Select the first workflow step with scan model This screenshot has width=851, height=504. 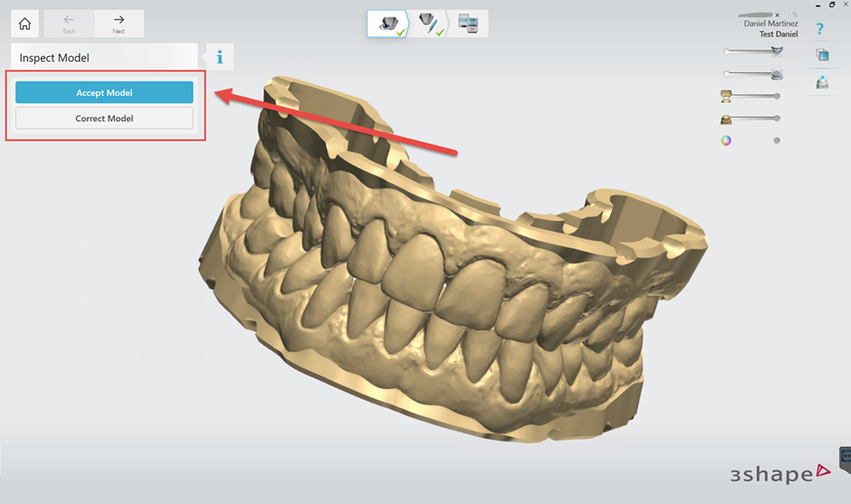point(388,24)
